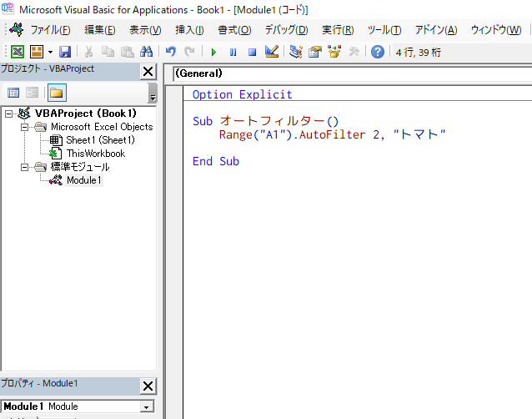Select Sheet1 (Sheet1) in project tree

coord(100,140)
